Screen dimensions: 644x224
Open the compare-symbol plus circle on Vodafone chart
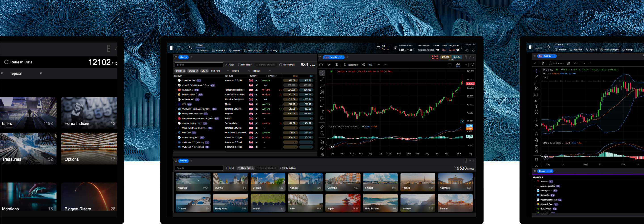pos(321,65)
